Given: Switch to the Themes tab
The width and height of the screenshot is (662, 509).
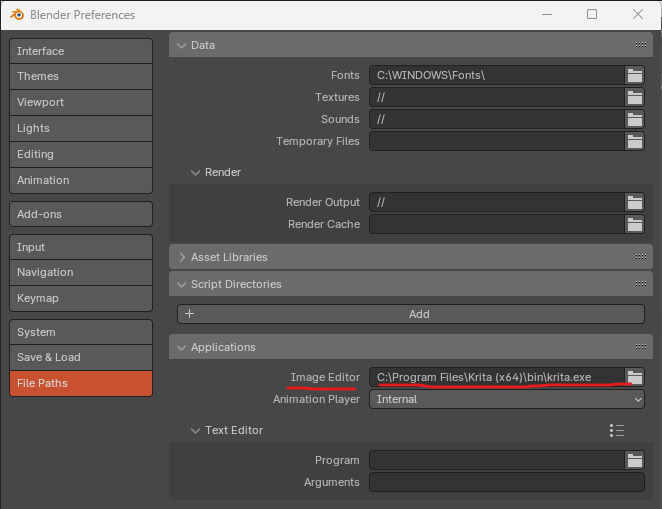Looking at the screenshot, I should coord(80,76).
